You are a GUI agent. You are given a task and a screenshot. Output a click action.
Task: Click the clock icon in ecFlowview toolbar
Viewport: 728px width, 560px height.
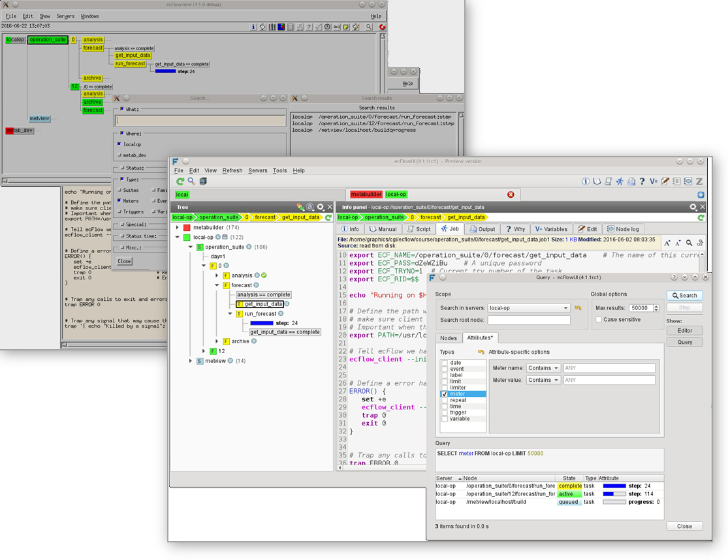coord(327,27)
